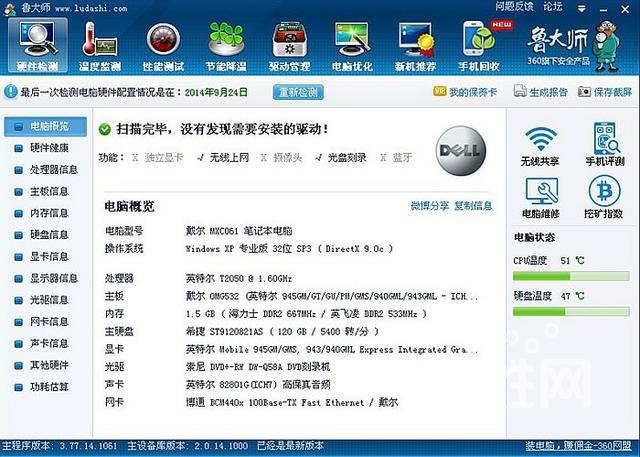Click 摄像头 feature indicator
The height and width of the screenshot is (457, 640).
point(282,158)
